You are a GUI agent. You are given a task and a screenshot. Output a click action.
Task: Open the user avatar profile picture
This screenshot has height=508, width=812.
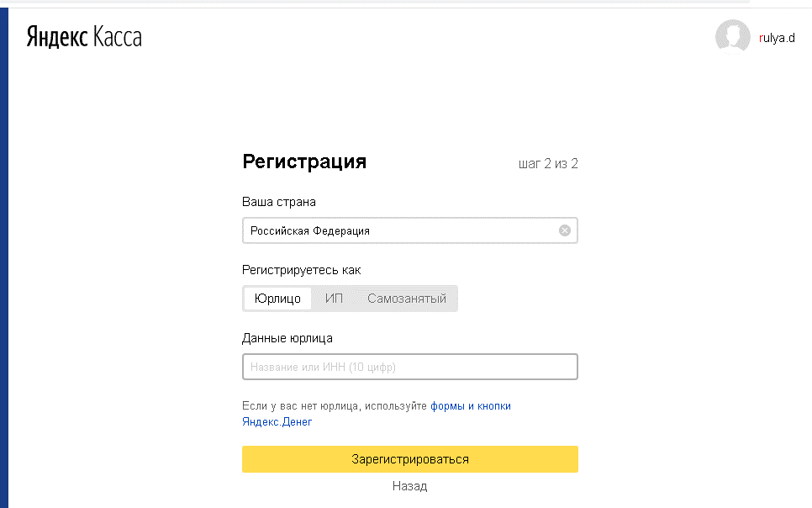[732, 38]
